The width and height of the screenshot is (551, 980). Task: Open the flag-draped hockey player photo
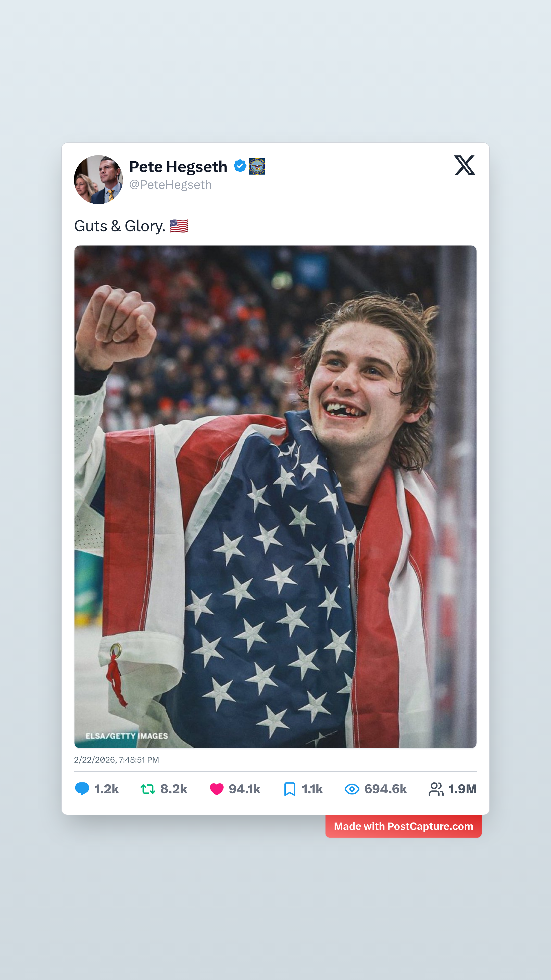tap(275, 497)
